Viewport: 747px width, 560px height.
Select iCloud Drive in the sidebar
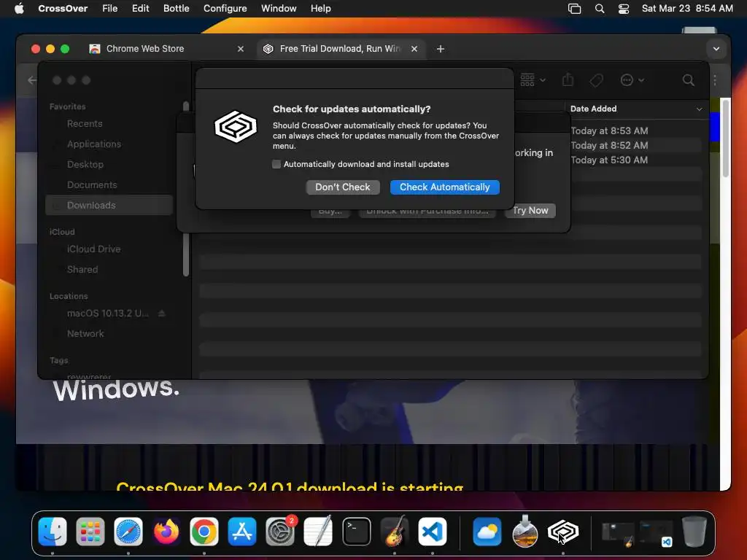coord(93,249)
